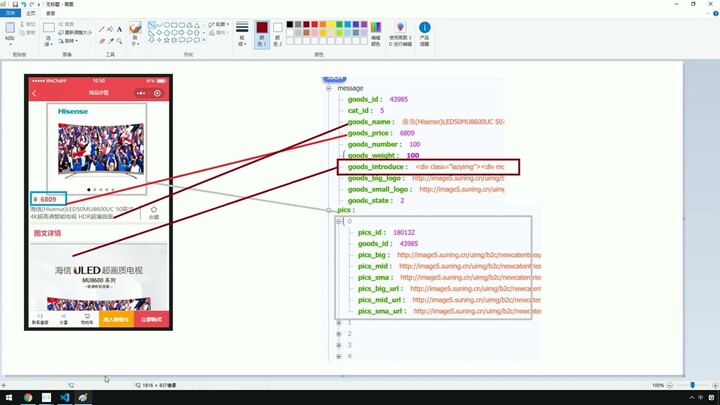Pick the red color swatch

point(315,24)
